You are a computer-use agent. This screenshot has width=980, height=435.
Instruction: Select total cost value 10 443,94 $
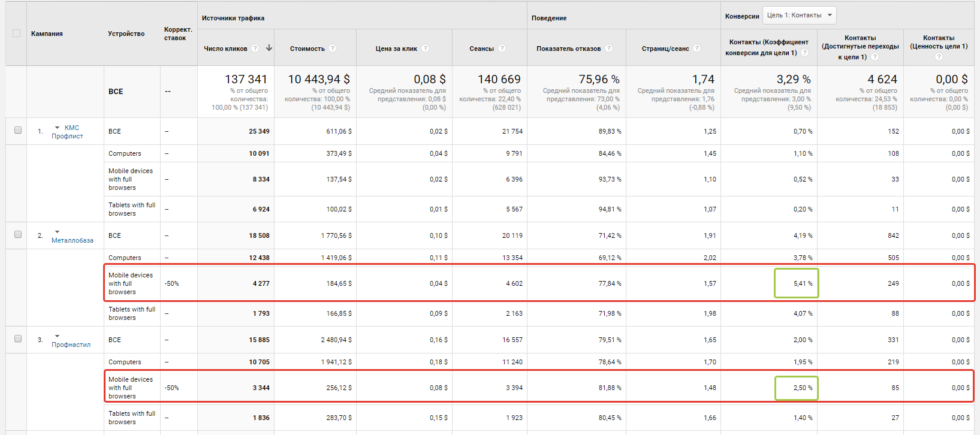(319, 79)
